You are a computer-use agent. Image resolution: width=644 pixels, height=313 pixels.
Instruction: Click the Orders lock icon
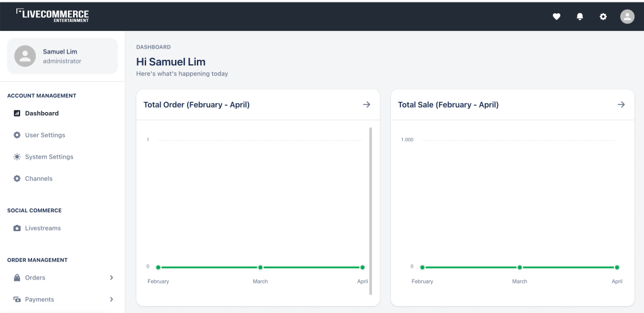click(x=17, y=278)
